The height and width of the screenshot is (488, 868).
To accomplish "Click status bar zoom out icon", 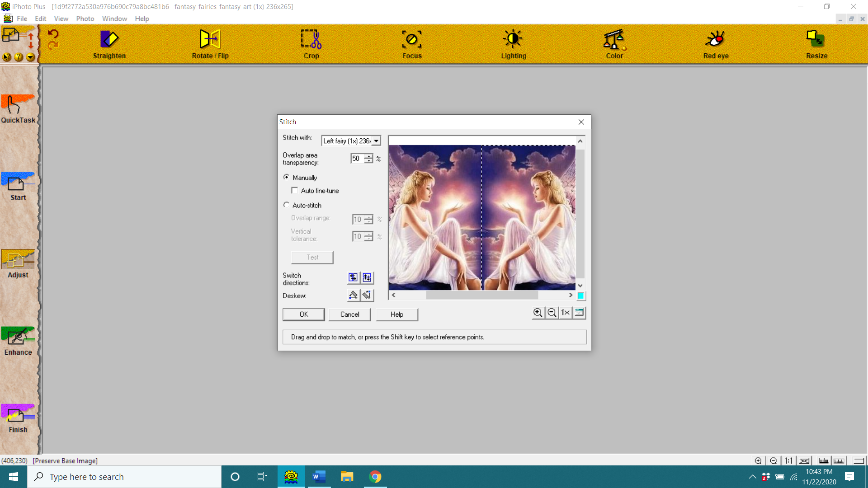I will pos(774,461).
